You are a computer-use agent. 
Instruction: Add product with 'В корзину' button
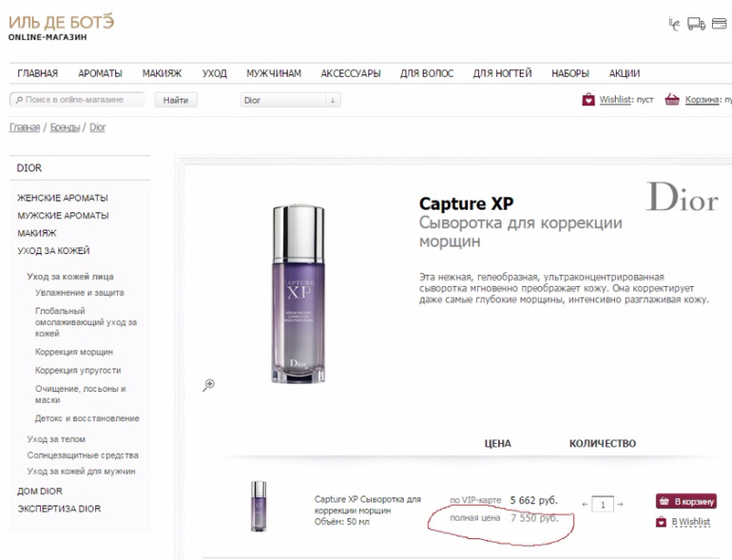click(685, 501)
